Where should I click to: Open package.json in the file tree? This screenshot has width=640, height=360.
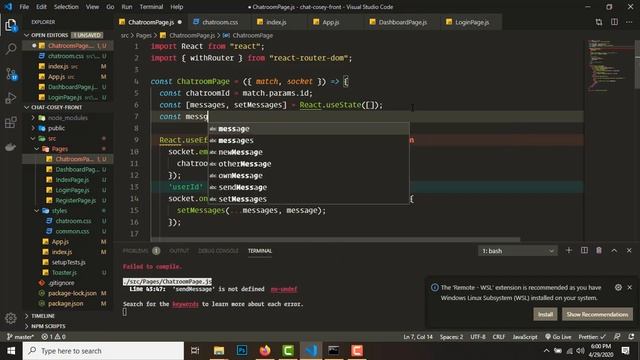(x=67, y=303)
